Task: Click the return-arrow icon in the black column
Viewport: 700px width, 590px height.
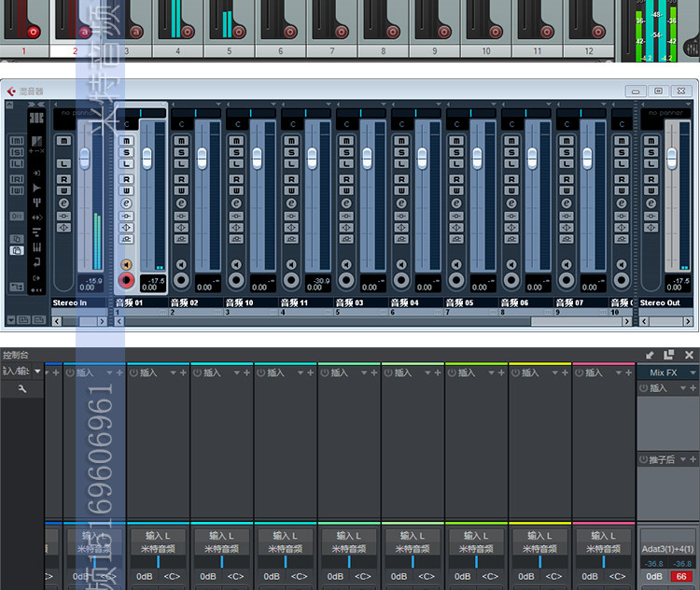Action: pyautogui.click(x=36, y=262)
